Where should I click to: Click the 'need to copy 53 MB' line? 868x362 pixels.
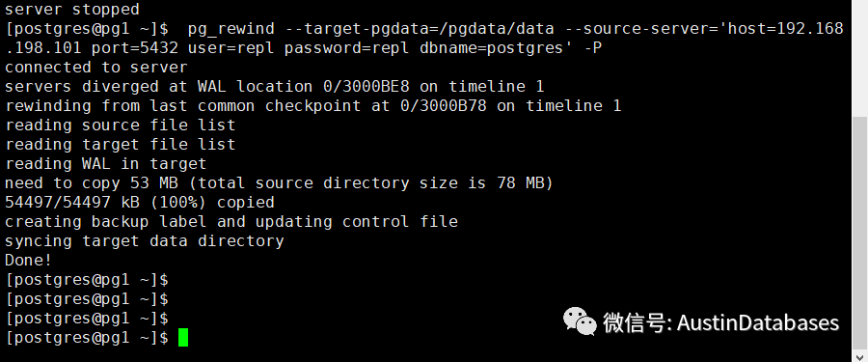279,183
